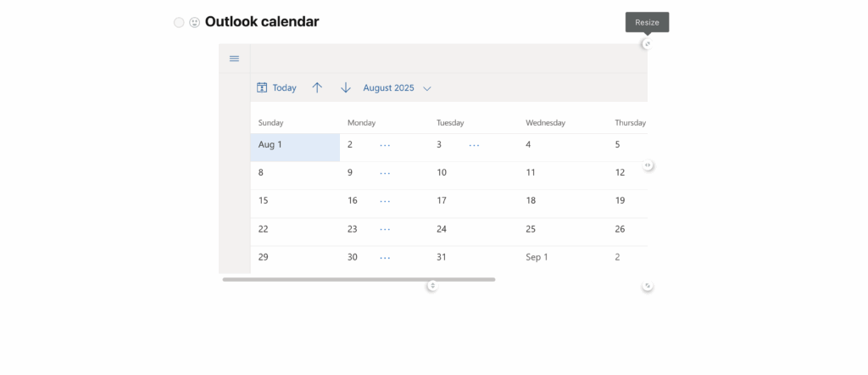Select the Aug 1 day cell
This screenshot has height=375, width=868.
point(295,147)
